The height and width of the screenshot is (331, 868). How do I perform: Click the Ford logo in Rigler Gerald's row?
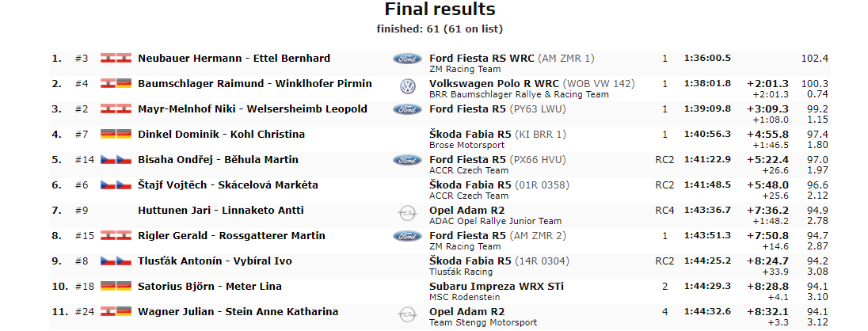pos(406,236)
